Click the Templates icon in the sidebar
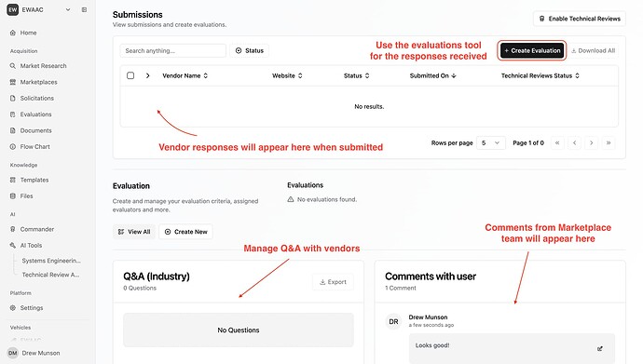643x364 pixels. coord(13,180)
